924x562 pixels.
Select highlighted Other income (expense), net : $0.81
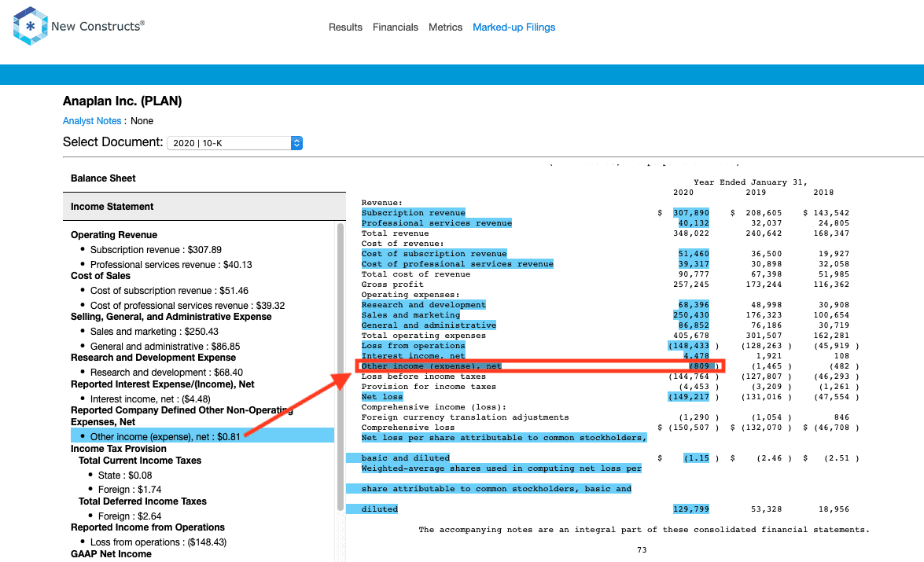(x=202, y=436)
